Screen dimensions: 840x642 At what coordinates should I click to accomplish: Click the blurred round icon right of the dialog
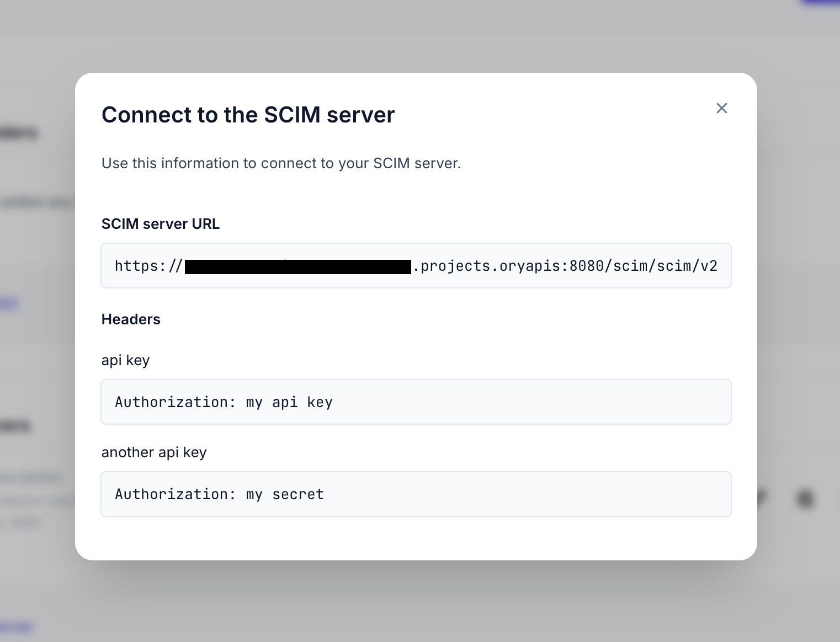(805, 499)
